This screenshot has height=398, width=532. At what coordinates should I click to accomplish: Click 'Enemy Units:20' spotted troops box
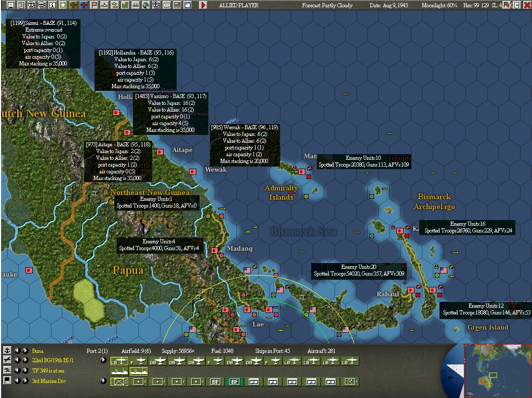(359, 270)
